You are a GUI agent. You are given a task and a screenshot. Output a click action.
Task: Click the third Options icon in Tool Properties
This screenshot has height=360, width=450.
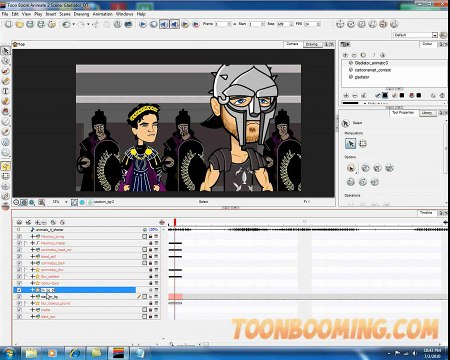[x=377, y=168]
